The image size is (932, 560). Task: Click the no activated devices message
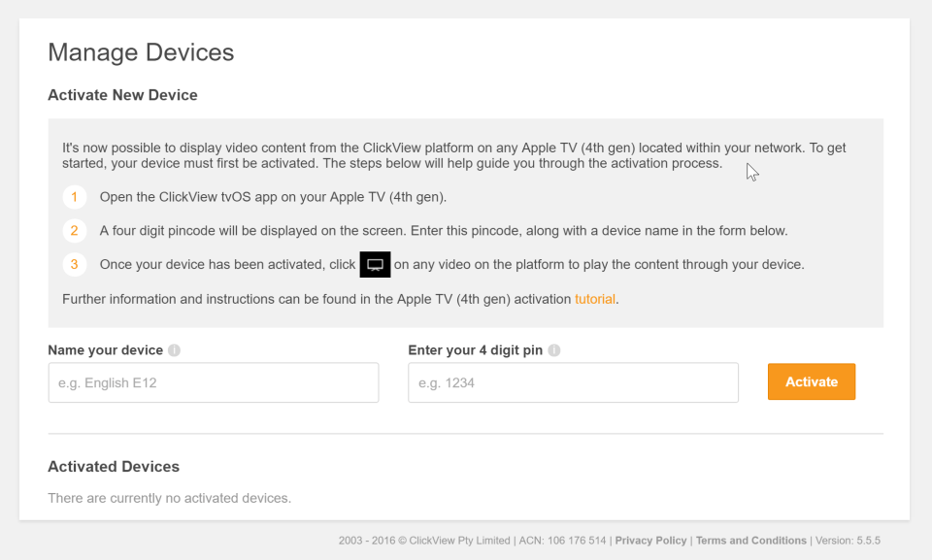coord(169,498)
